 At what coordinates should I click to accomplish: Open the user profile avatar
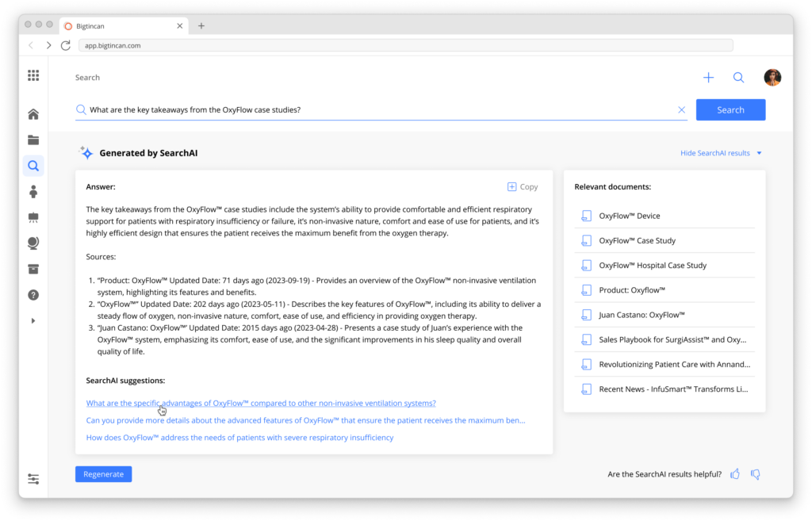point(772,78)
